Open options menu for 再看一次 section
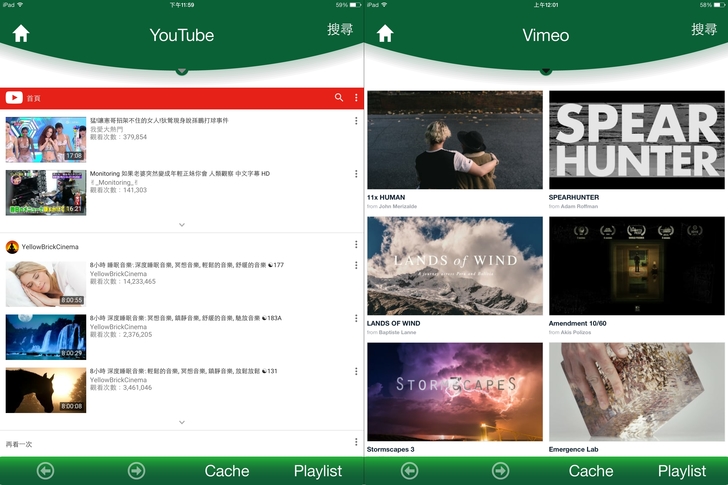Viewport: 728px width, 485px height. coord(356,442)
